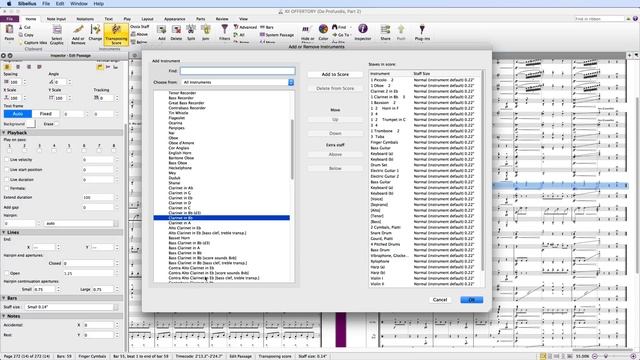Viewport: 640px width, 360px height.
Task: Click the instrument list vertical scrollbar
Action: [x=292, y=149]
